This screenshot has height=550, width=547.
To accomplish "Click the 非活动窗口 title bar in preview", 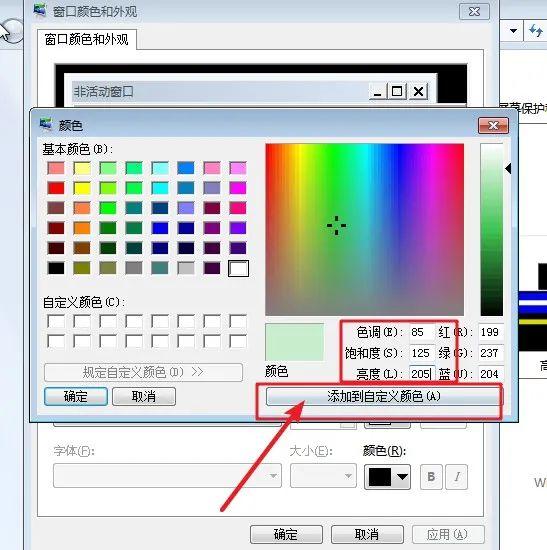I will click(x=250, y=92).
